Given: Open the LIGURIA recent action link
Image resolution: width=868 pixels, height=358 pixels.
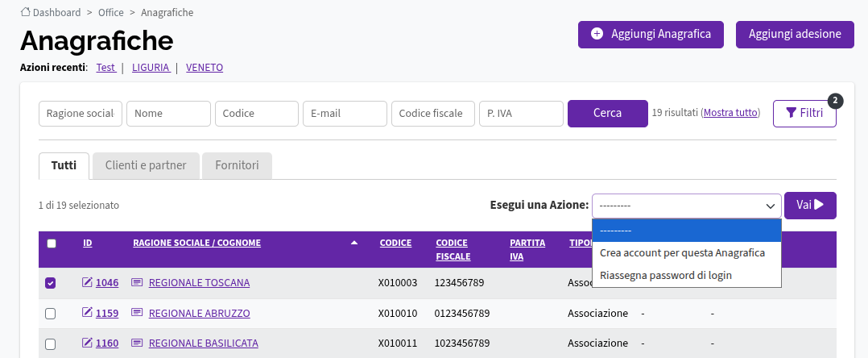Looking at the screenshot, I should coord(151,68).
